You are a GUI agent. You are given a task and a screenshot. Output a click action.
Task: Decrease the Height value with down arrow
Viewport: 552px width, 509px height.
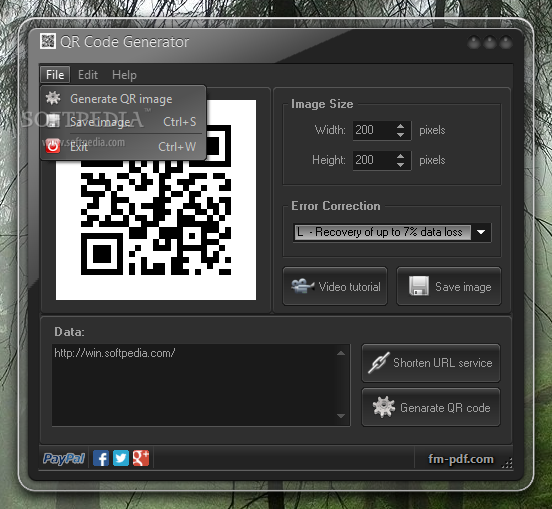pos(400,165)
